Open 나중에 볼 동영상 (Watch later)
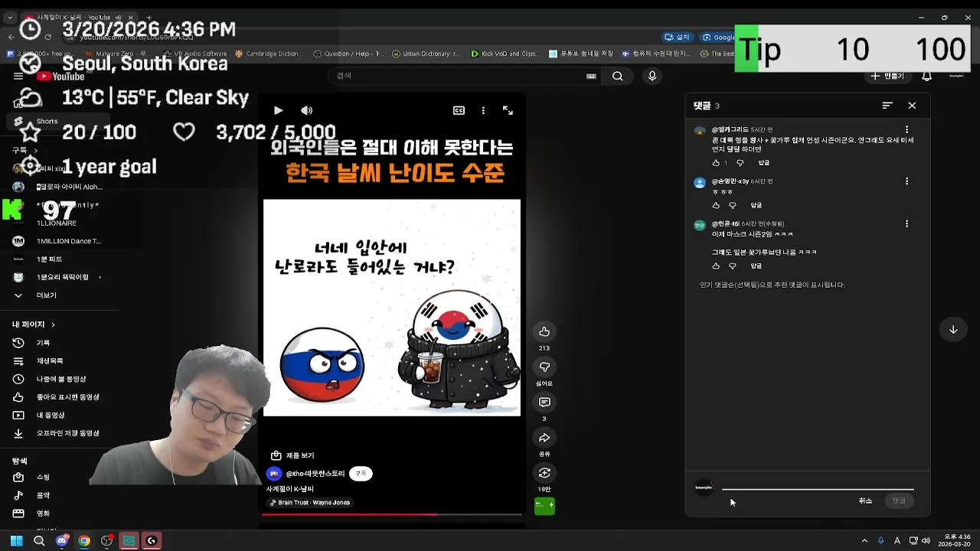The image size is (980, 551). pyautogui.click(x=61, y=379)
